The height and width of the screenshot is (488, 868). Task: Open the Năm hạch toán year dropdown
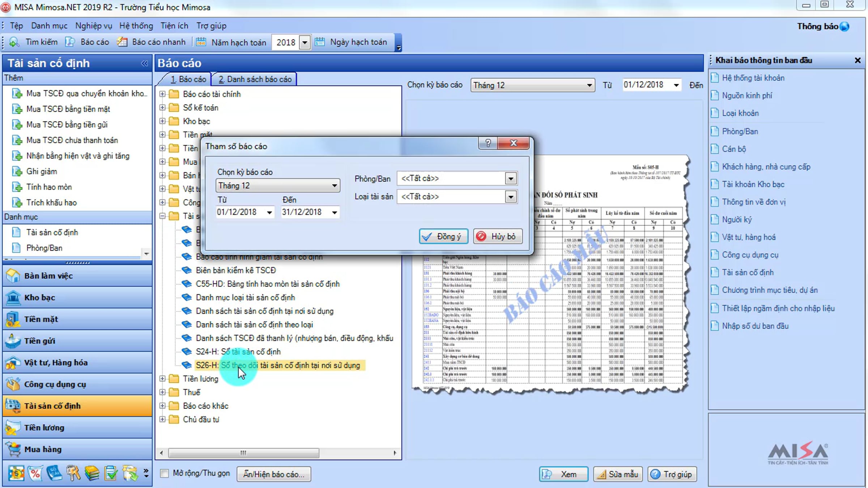305,42
